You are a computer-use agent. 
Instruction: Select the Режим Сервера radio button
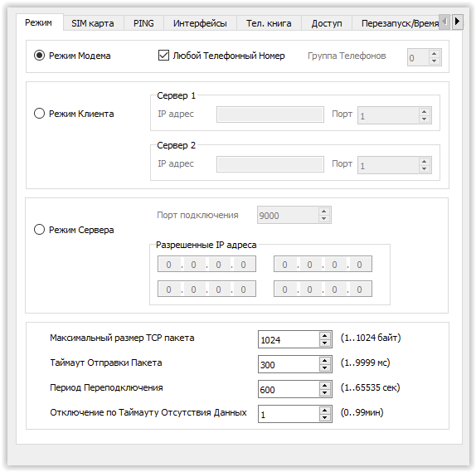click(x=39, y=229)
